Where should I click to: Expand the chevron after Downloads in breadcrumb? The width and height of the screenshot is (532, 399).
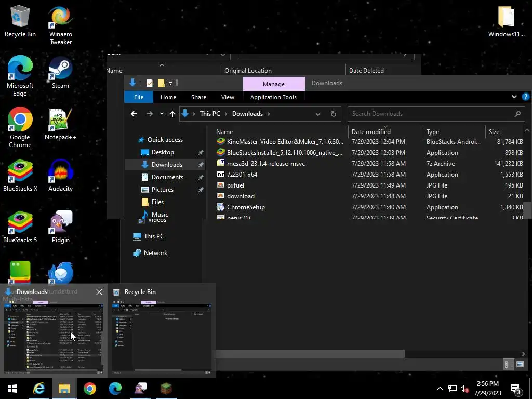269,114
